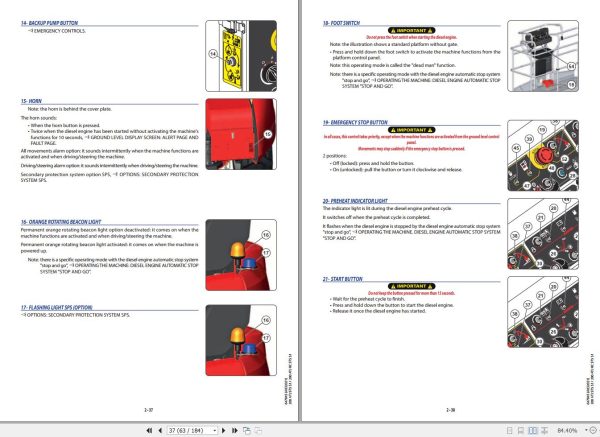Viewport: 600px width, 437px height.
Task: Click the orange rotating beacon light illustration
Action: [241, 255]
